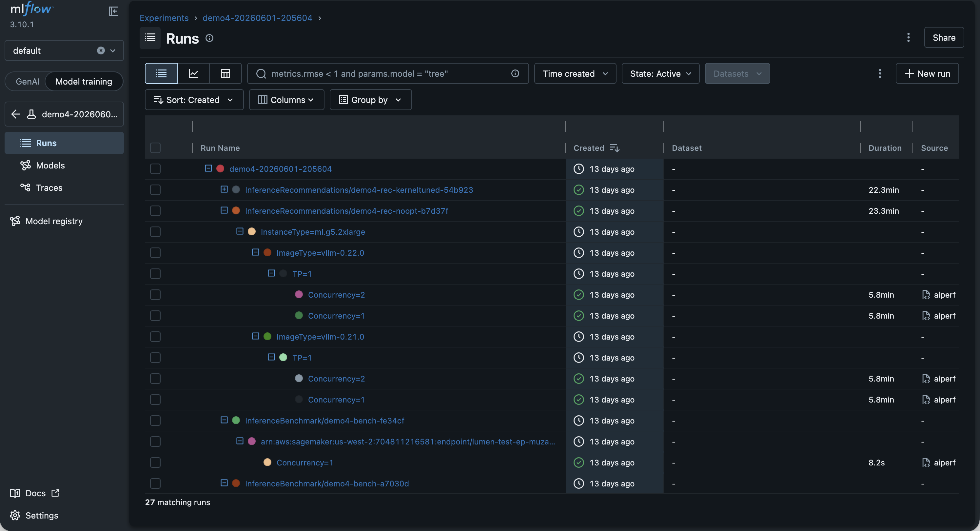Screen dimensions: 980x531
Task: Open the InferenceBenchmark/demo4-bench-a7030d run link
Action: coord(327,483)
